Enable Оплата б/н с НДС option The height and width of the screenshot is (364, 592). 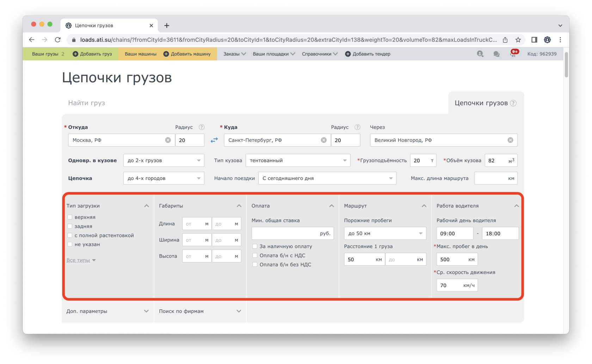(255, 256)
